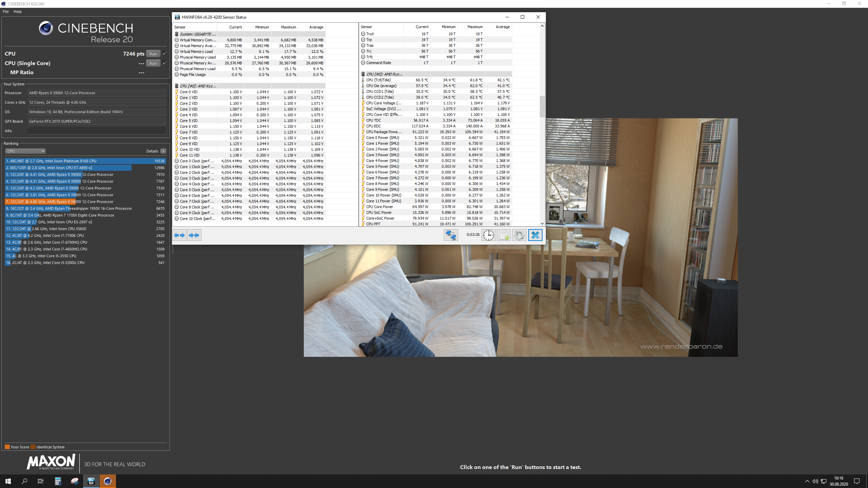Click the CPU PPT lightning icon
868x488 pixels.
click(363, 224)
